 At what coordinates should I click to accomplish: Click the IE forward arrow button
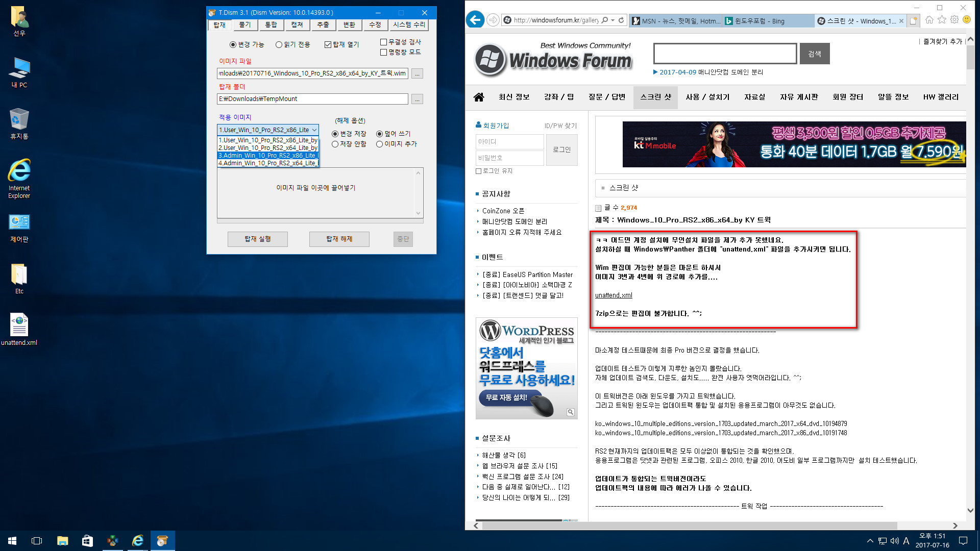click(x=493, y=20)
